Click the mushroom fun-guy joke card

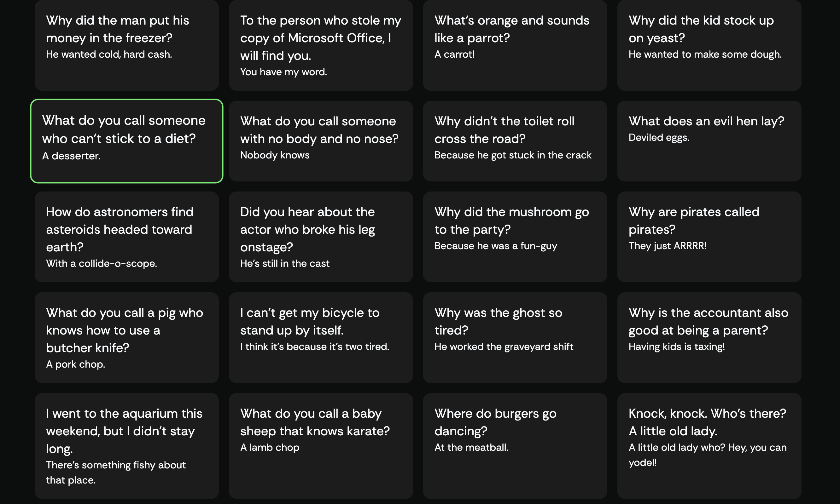(x=515, y=237)
